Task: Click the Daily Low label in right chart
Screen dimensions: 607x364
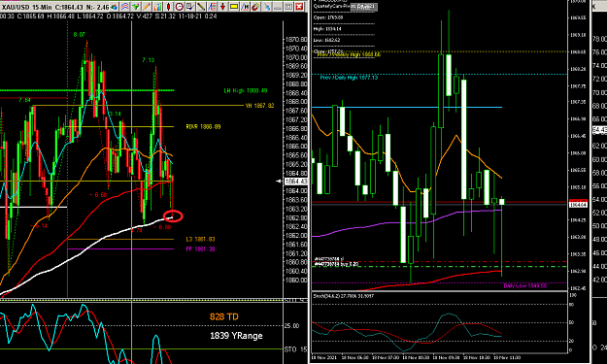Action: (x=524, y=285)
